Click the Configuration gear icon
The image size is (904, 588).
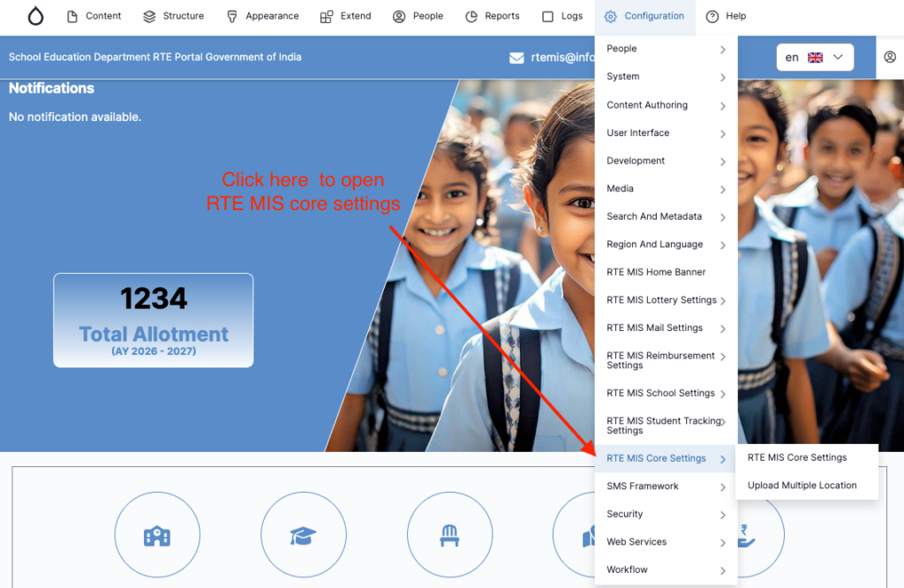tap(611, 16)
